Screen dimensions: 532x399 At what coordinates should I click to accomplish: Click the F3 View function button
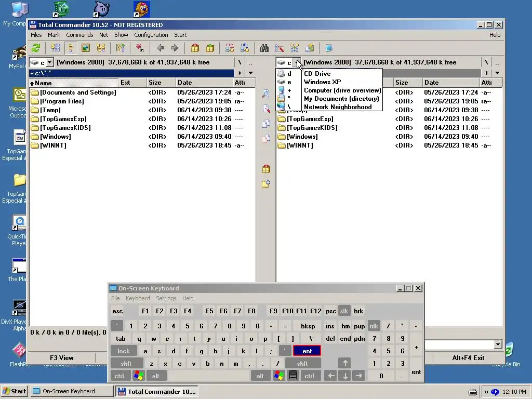(x=61, y=357)
